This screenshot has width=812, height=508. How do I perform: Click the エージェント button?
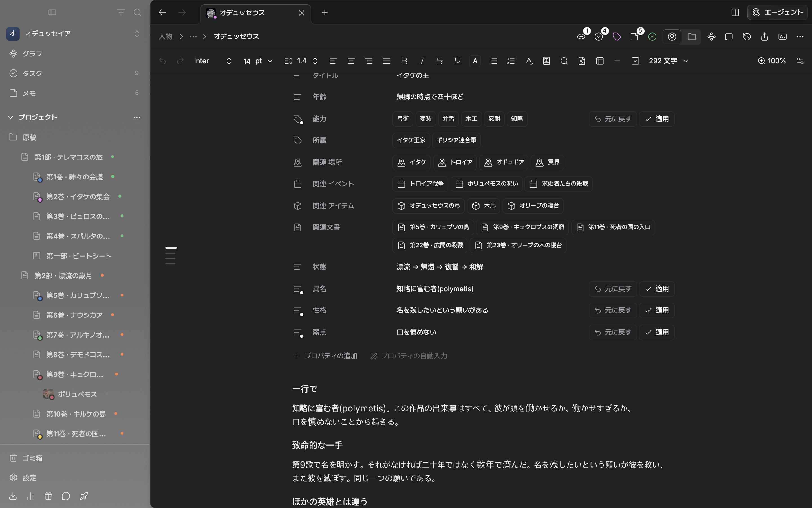[777, 12]
